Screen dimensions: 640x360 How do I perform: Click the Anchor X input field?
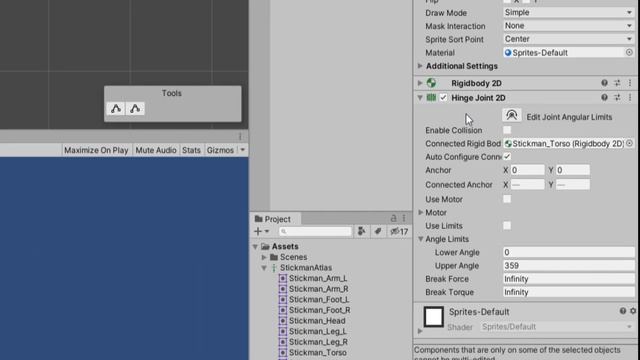tap(527, 170)
